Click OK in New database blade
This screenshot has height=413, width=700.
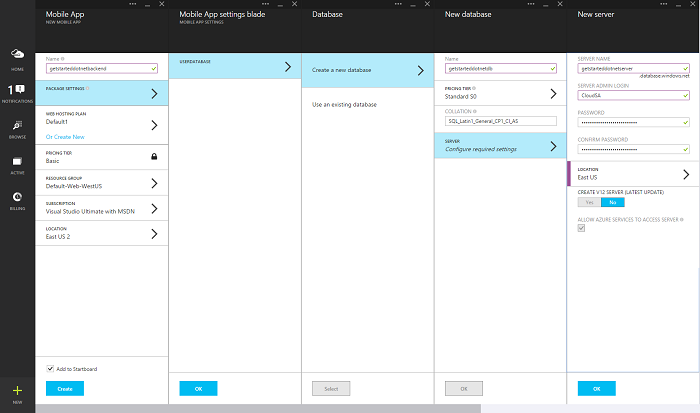click(x=464, y=388)
